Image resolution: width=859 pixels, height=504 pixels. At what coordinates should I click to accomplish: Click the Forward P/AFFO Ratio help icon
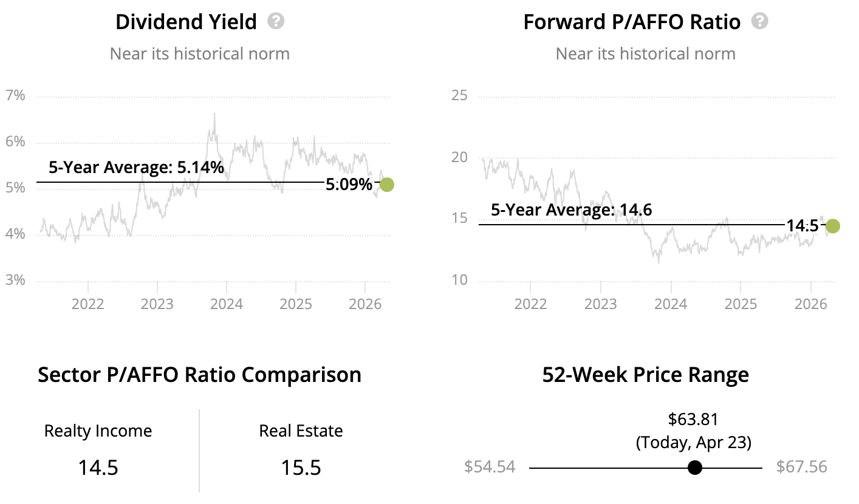(x=759, y=22)
